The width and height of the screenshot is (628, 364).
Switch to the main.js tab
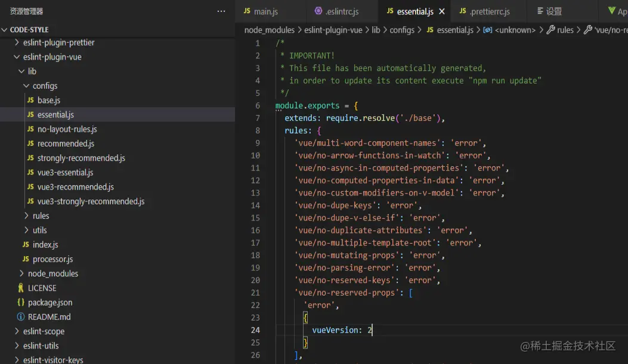click(x=265, y=11)
